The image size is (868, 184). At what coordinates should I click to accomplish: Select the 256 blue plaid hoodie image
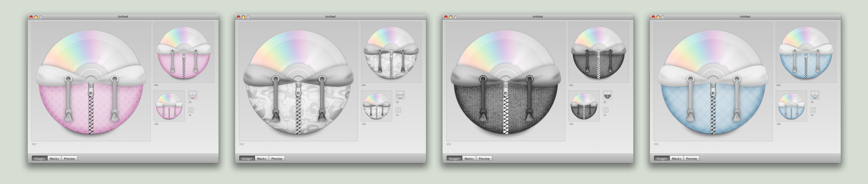[x=806, y=52]
